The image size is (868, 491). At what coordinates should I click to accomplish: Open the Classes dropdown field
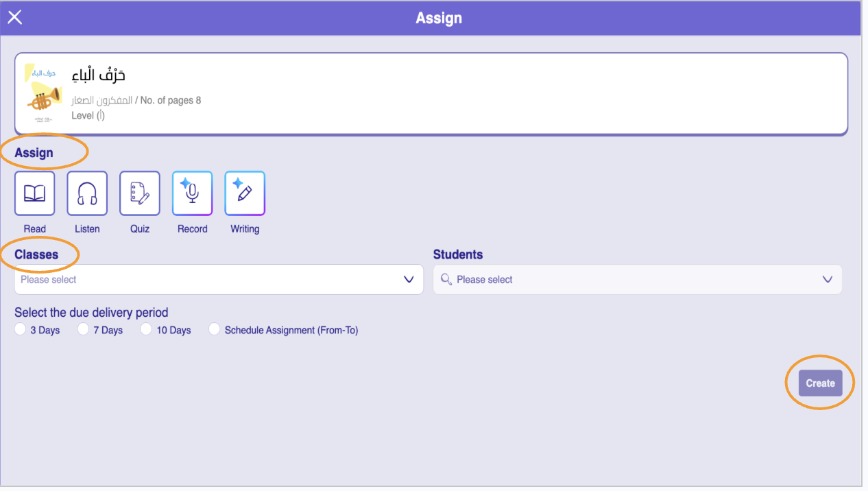(x=206, y=280)
